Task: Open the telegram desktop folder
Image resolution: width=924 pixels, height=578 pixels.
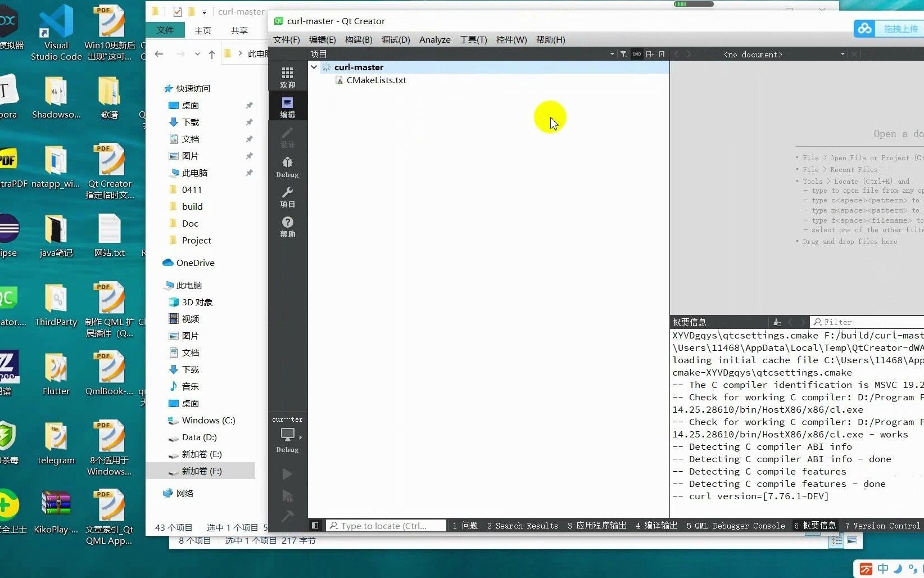Action: click(56, 444)
